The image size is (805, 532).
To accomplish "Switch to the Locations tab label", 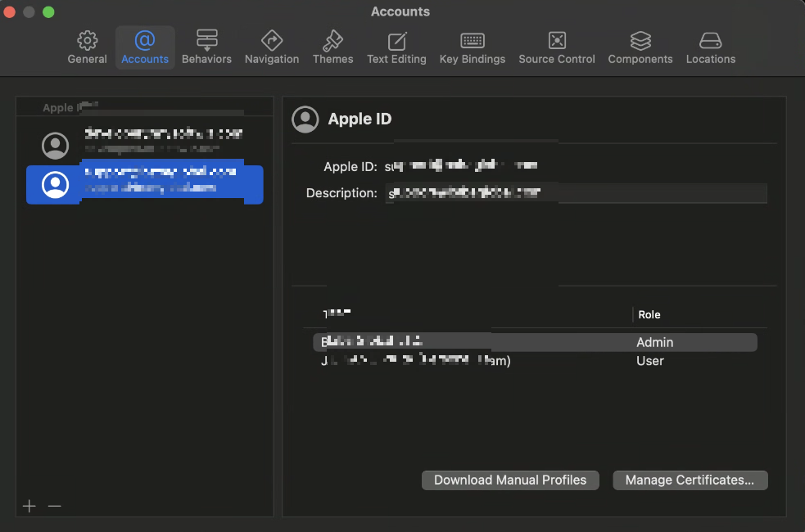I will (x=711, y=59).
